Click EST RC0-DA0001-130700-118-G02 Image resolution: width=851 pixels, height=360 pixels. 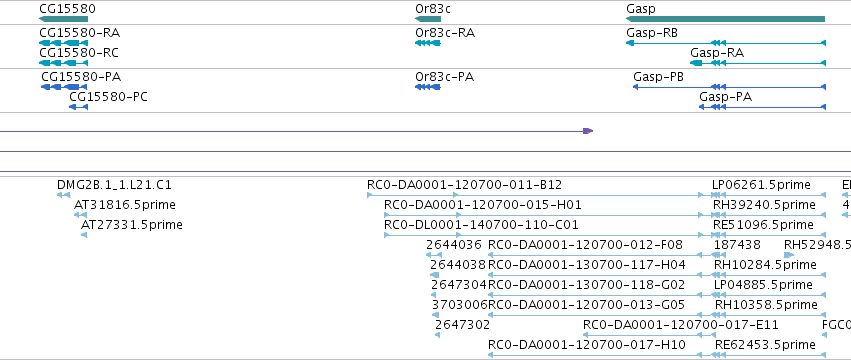pos(586,285)
